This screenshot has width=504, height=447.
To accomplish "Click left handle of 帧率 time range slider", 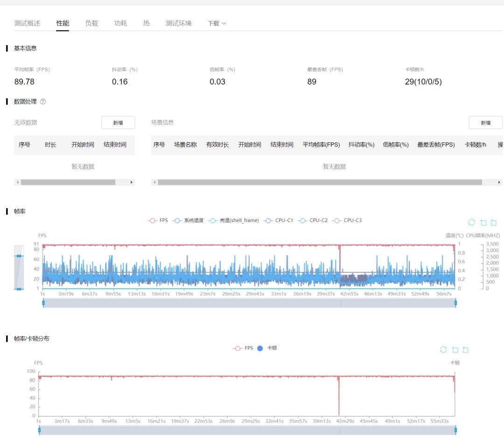I will [x=43, y=303].
